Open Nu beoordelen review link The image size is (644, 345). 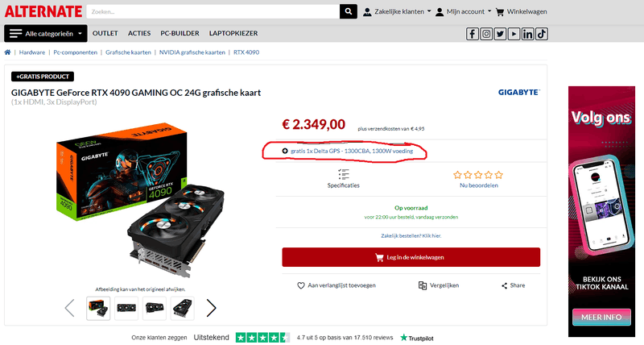click(478, 185)
